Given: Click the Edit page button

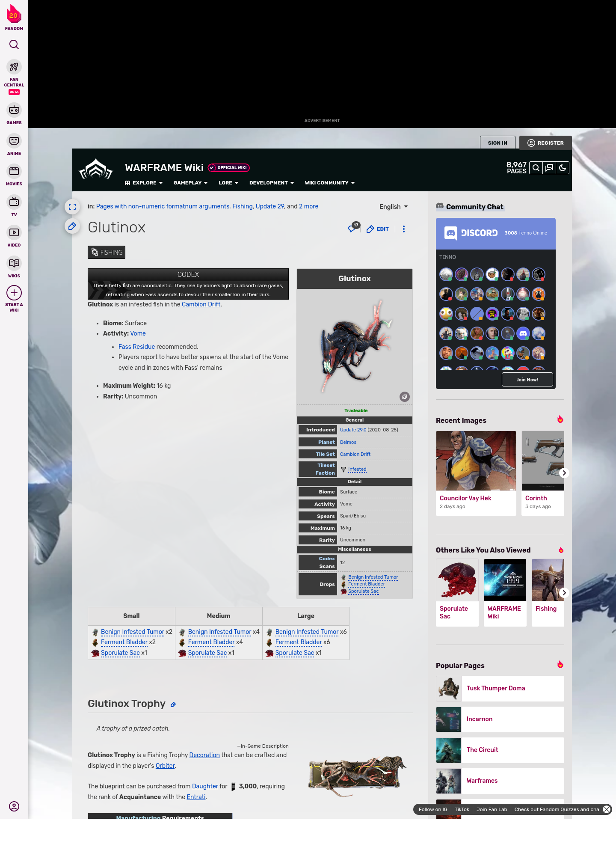Looking at the screenshot, I should pyautogui.click(x=378, y=229).
